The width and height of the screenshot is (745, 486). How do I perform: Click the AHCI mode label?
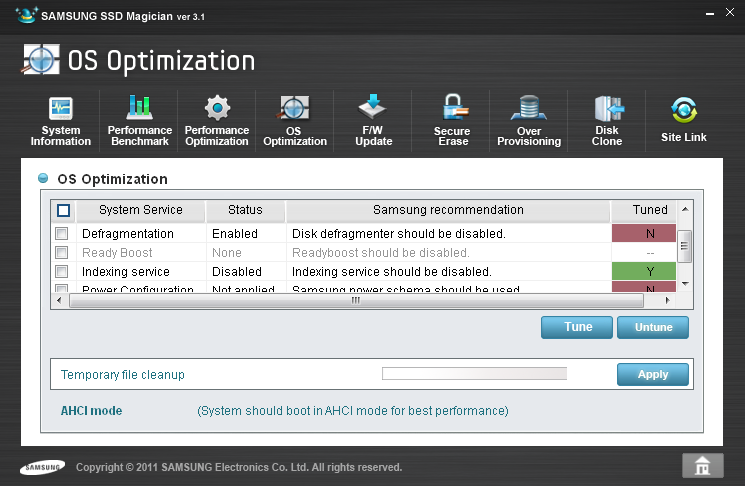pos(91,410)
